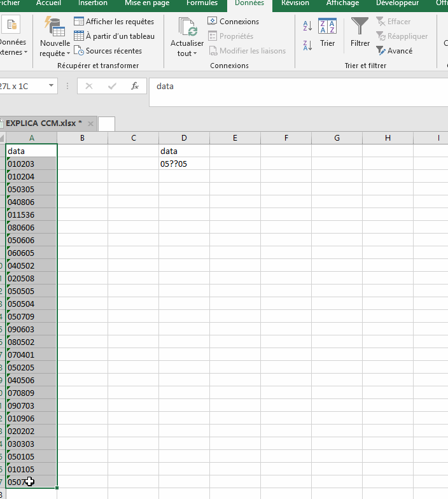Click the Actualiser tout icon
The width and height of the screenshot is (448, 499).
tap(188, 27)
